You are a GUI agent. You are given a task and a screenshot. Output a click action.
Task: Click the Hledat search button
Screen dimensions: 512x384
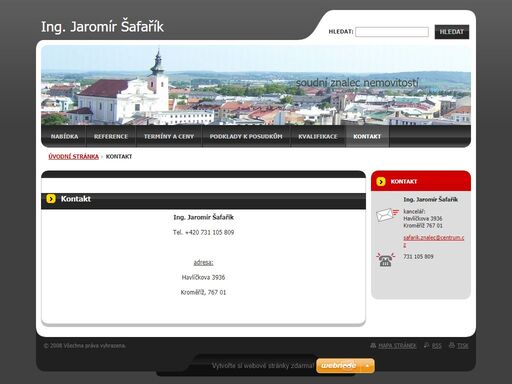[452, 32]
